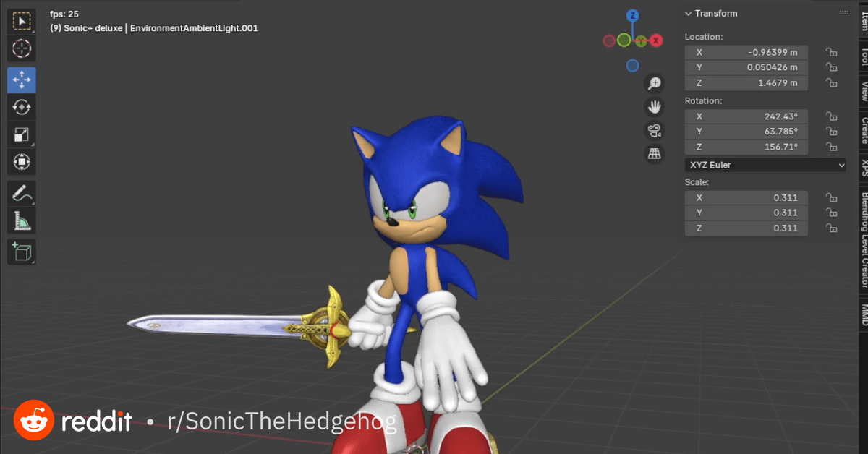The height and width of the screenshot is (454, 868).
Task: Click the Location Z field showing 1.4679 m
Action: (746, 83)
